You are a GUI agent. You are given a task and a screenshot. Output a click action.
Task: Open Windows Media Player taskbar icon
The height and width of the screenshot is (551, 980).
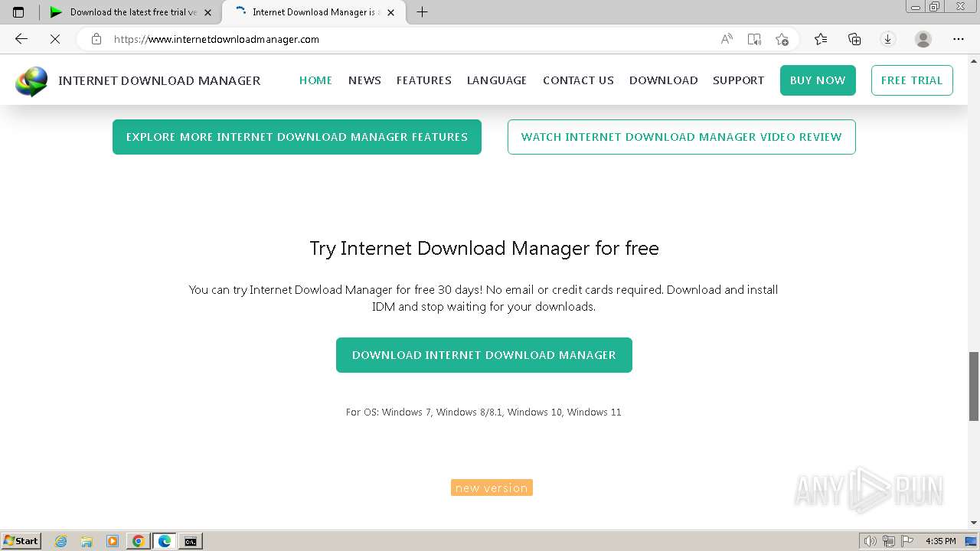click(x=113, y=541)
